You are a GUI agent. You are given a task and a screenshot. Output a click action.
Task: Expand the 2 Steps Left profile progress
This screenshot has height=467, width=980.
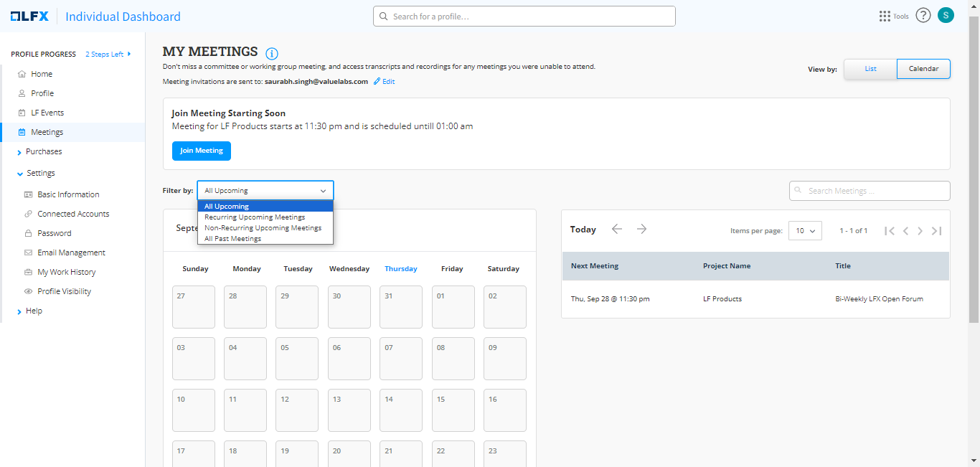[x=108, y=54]
